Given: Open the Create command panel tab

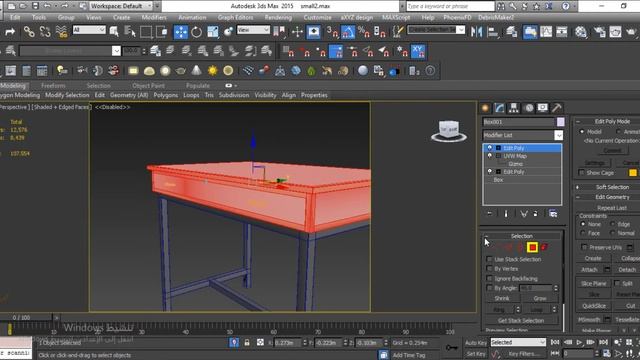Looking at the screenshot, I should pyautogui.click(x=485, y=108).
